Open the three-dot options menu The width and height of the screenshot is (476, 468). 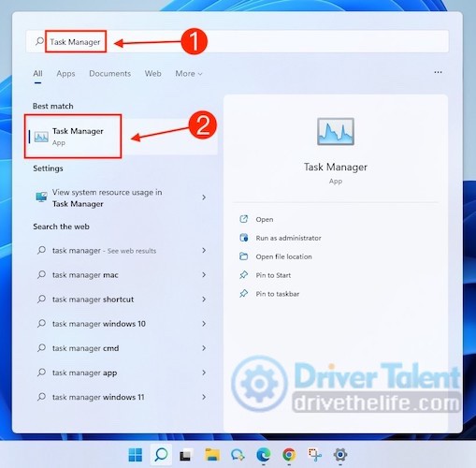(438, 72)
